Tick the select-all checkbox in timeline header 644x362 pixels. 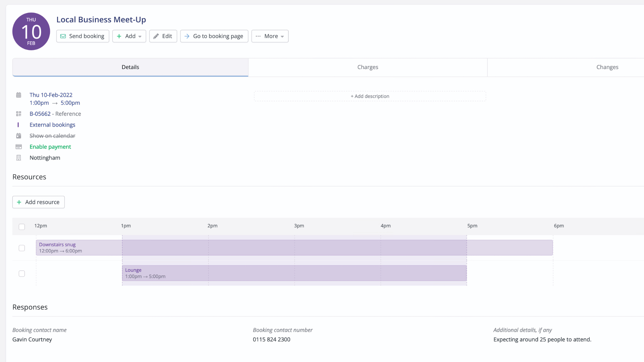click(22, 227)
